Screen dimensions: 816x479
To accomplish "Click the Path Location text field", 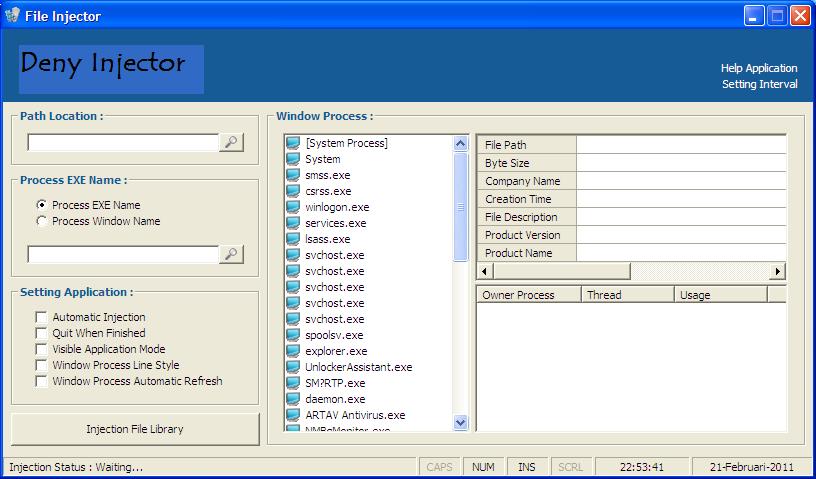I will pyautogui.click(x=123, y=142).
